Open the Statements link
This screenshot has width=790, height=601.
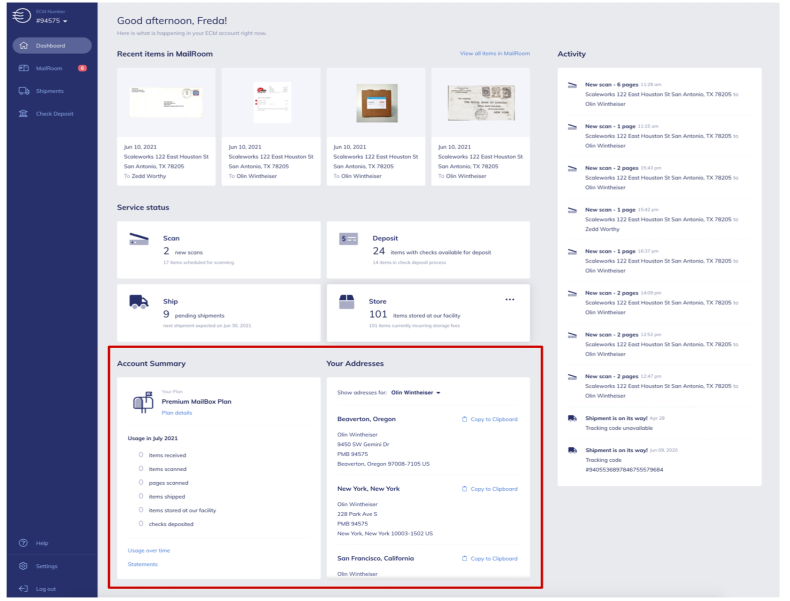143,564
